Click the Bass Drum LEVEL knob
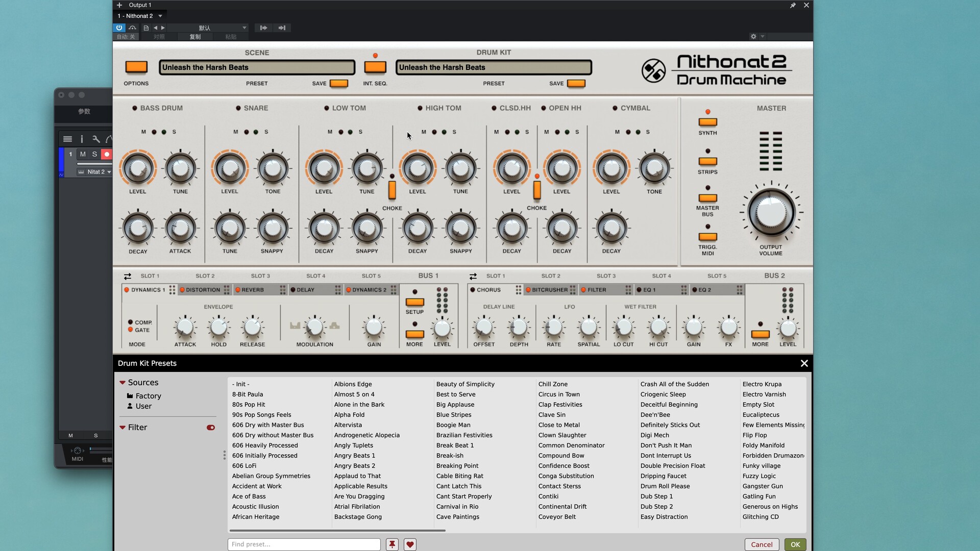The image size is (980, 551). pyautogui.click(x=137, y=168)
